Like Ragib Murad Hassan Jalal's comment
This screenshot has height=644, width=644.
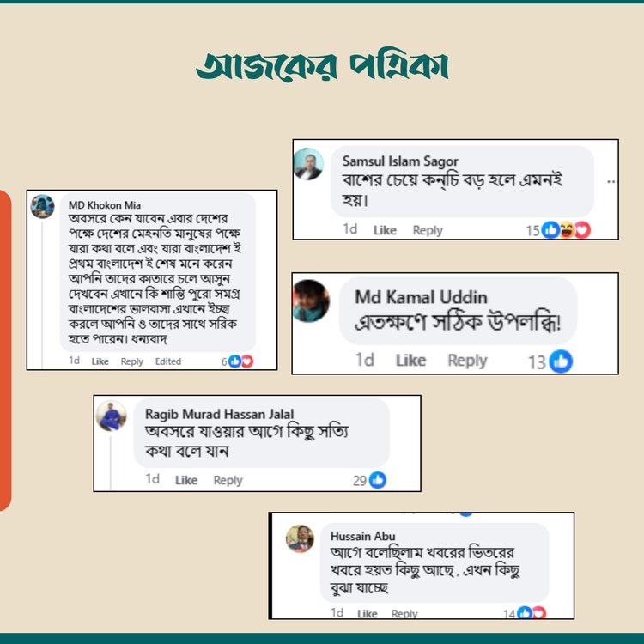186,480
